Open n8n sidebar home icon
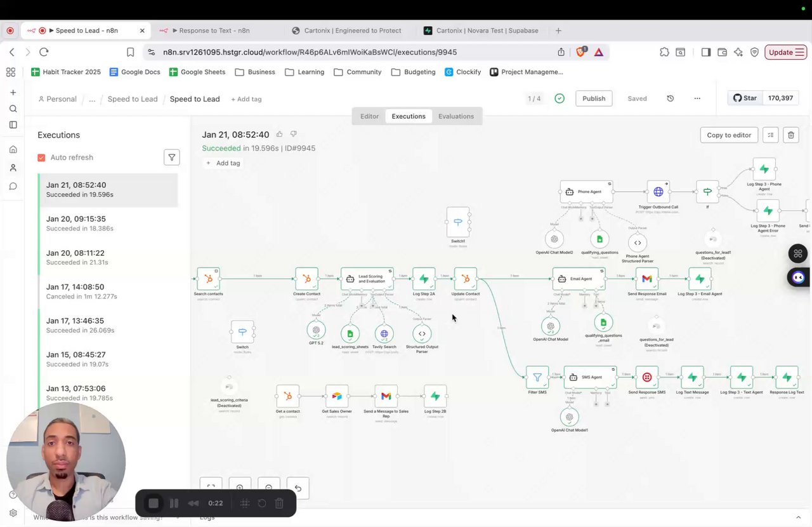This screenshot has width=812, height=527. pyautogui.click(x=13, y=149)
